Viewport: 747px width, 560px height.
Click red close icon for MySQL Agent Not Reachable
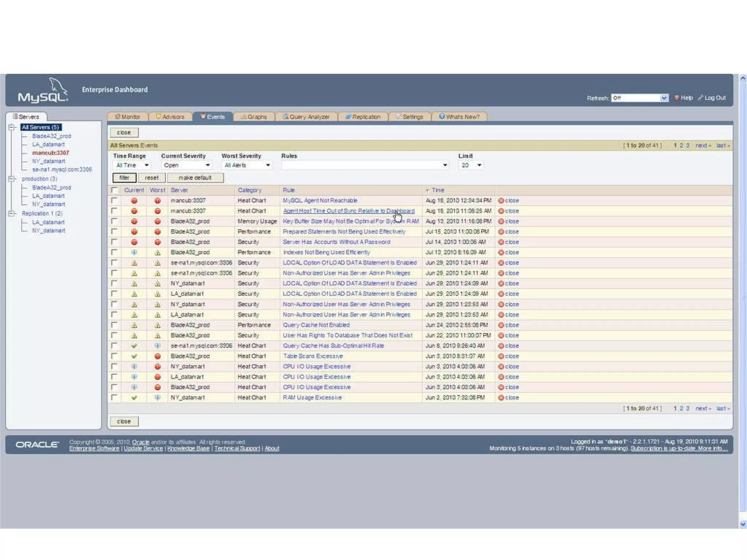click(x=501, y=201)
